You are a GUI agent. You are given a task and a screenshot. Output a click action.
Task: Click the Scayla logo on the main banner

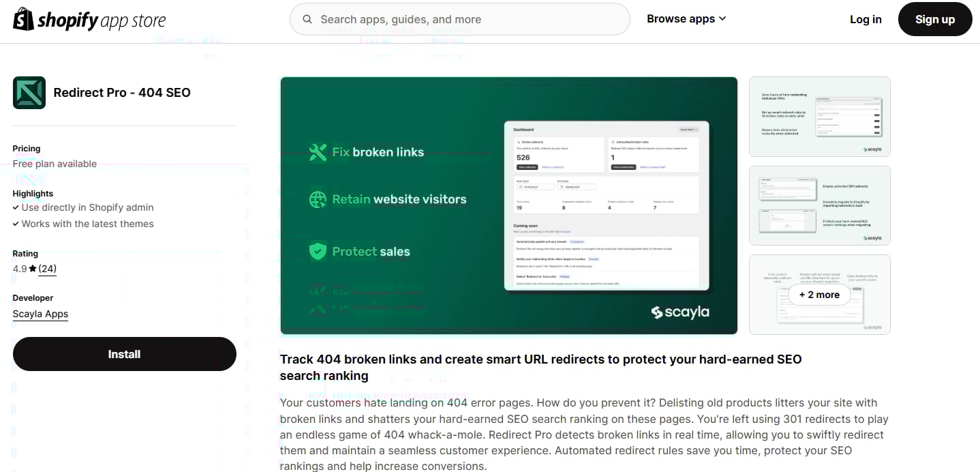[679, 312]
